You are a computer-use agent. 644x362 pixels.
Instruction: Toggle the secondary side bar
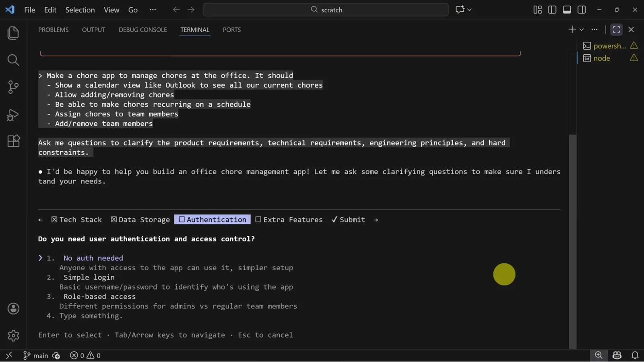(x=582, y=10)
